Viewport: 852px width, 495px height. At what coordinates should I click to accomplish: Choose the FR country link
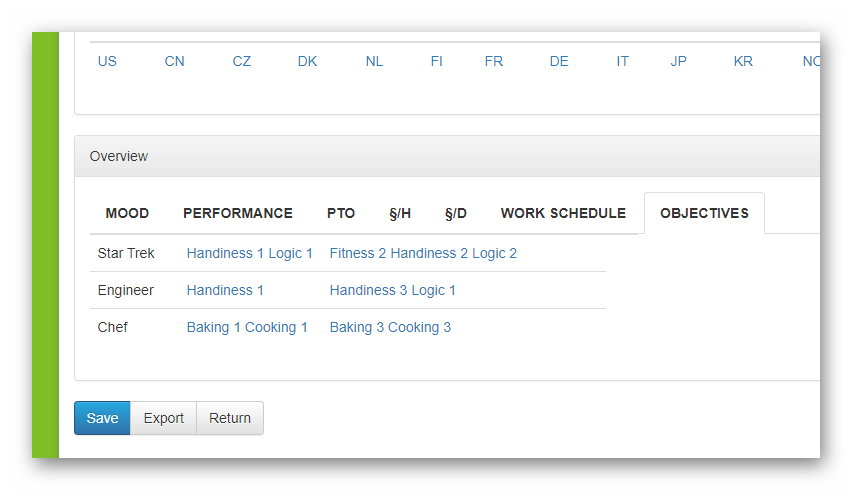point(493,61)
